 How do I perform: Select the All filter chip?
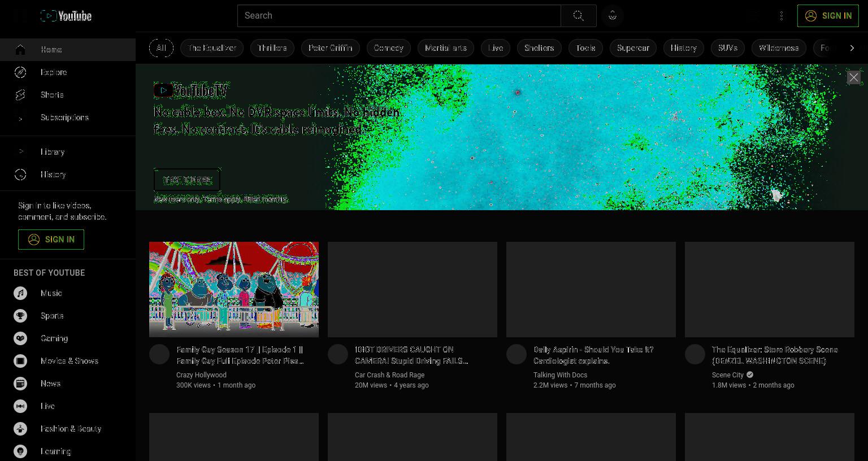(x=161, y=48)
